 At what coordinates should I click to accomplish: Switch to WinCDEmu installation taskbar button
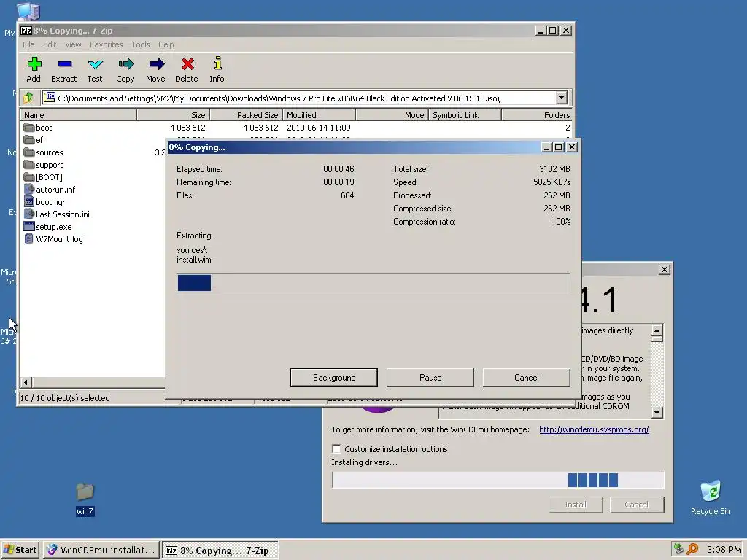coord(101,550)
